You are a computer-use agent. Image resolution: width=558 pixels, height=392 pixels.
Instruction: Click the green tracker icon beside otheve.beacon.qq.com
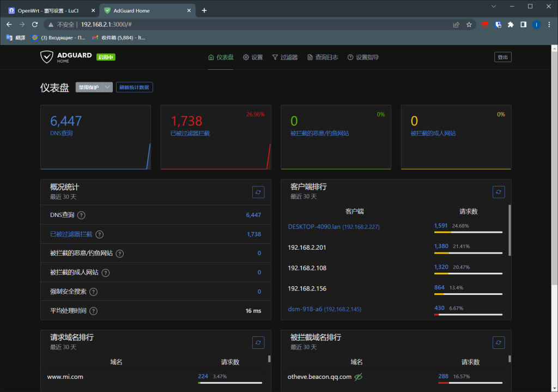click(358, 376)
